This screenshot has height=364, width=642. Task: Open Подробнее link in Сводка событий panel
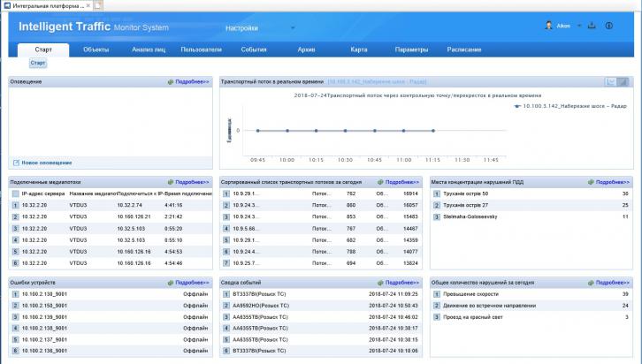[399, 283]
